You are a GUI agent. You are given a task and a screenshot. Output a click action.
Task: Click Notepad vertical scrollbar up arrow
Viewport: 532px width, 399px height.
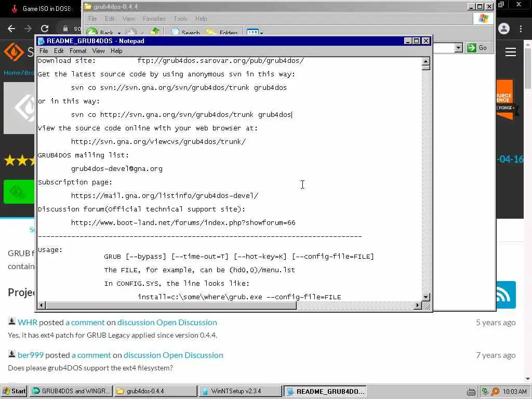(426, 61)
